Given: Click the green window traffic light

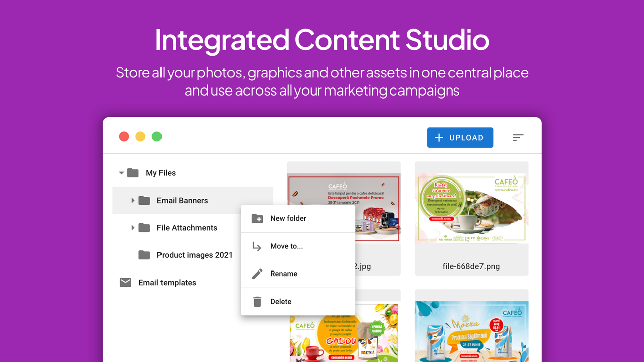Looking at the screenshot, I should click(156, 136).
